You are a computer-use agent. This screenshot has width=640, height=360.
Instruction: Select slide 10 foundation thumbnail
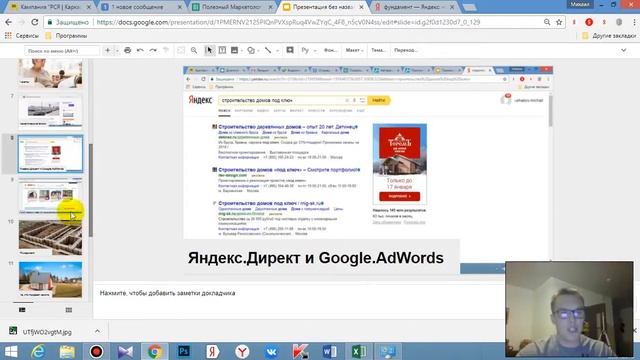[50, 238]
